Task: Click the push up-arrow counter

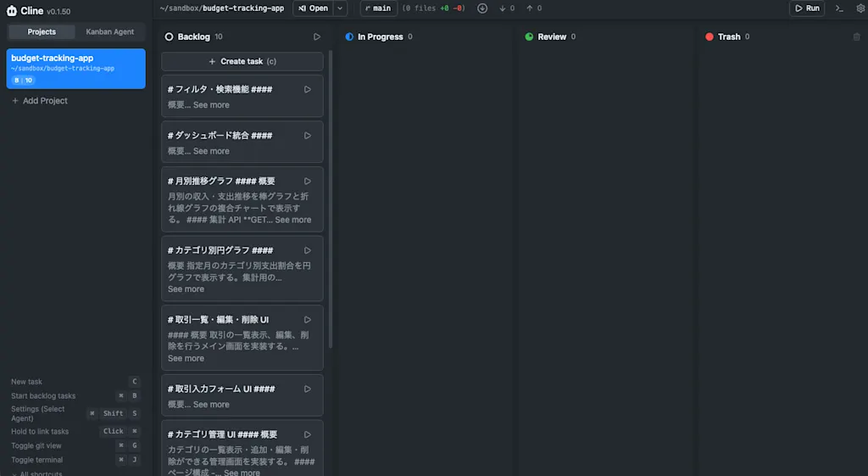Action: (x=534, y=8)
